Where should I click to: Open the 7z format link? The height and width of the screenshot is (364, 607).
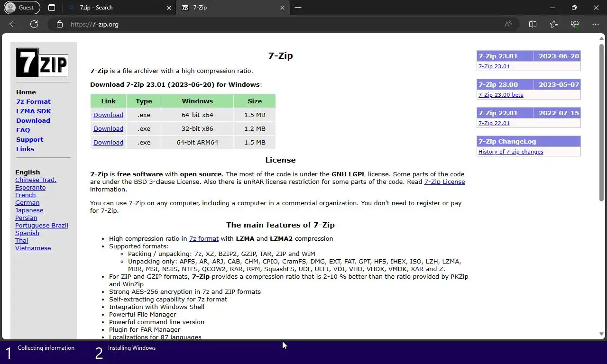[x=204, y=239]
